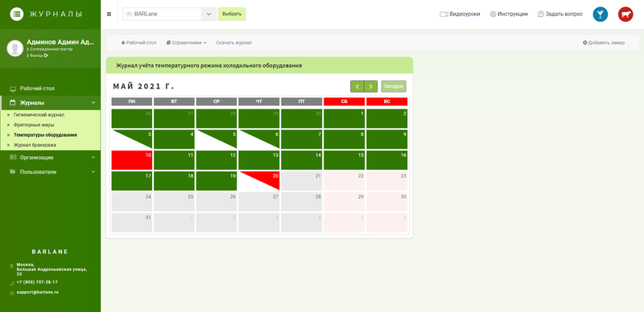Viewport: 644px width, 312px height.
Task: Select gray calendar day 21
Action: click(x=301, y=181)
